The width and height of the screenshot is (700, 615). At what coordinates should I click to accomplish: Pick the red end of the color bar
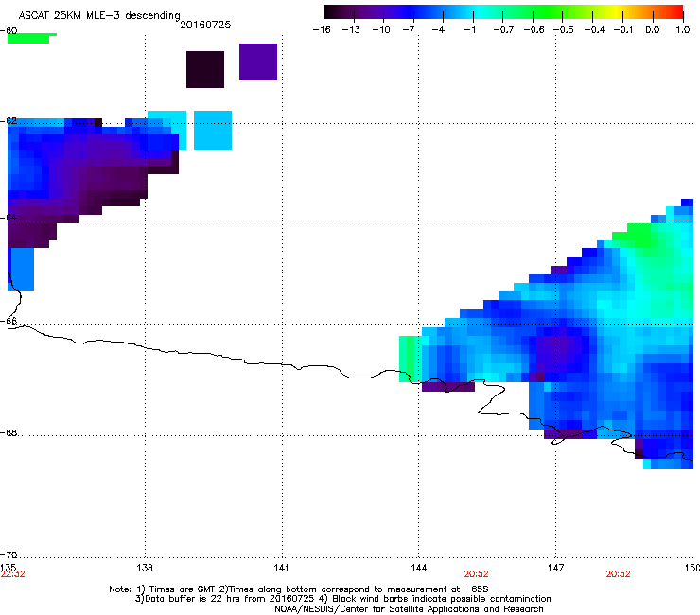click(677, 12)
